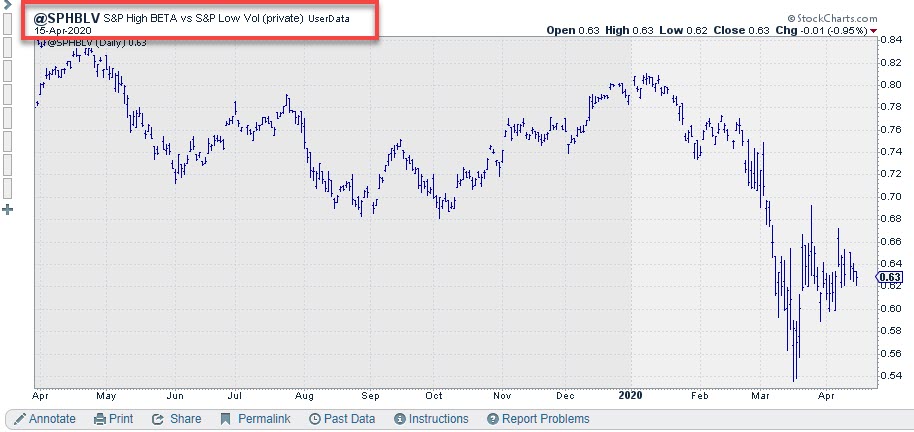Screen dimensions: 914x432
Task: Select the @SPHBLV ticker symbol title
Action: tap(65, 17)
